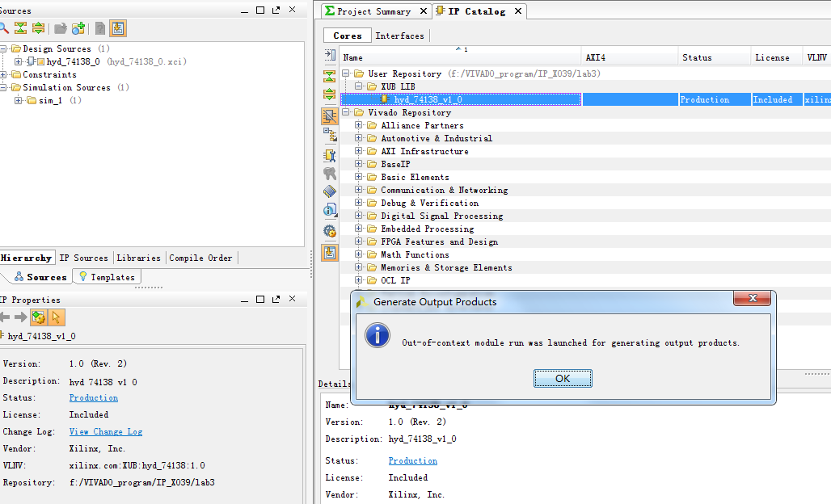Click customize IP wrench icon in catalog sidebar
This screenshot has width=831, height=504.
point(330,154)
